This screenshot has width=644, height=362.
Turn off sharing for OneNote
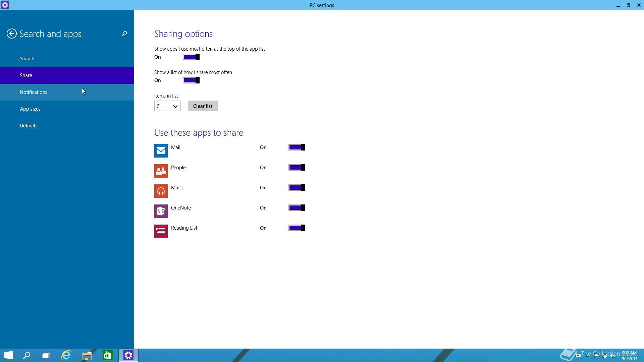(297, 208)
